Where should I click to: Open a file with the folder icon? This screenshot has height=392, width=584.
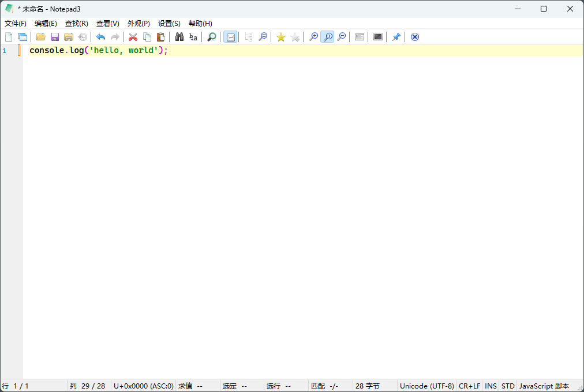pyautogui.click(x=40, y=37)
